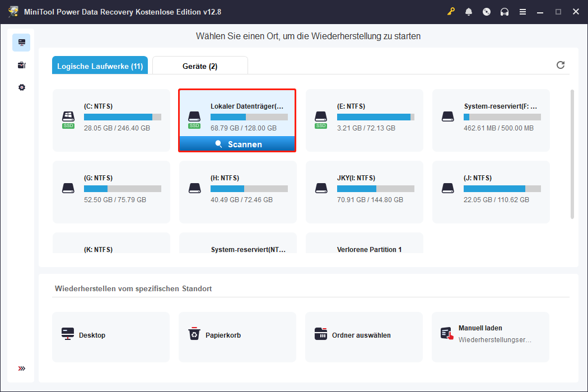This screenshot has width=588, height=392.
Task: Click C: drive usage bar
Action: (123, 117)
